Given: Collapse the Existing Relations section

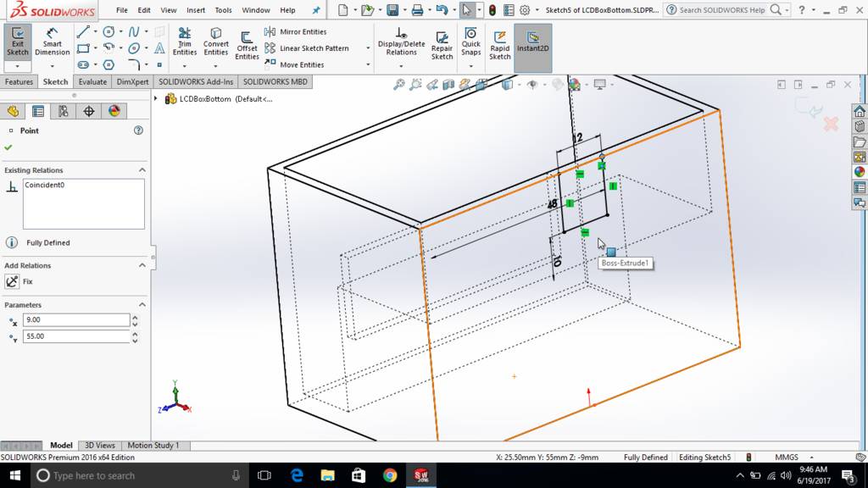Looking at the screenshot, I should click(x=142, y=170).
